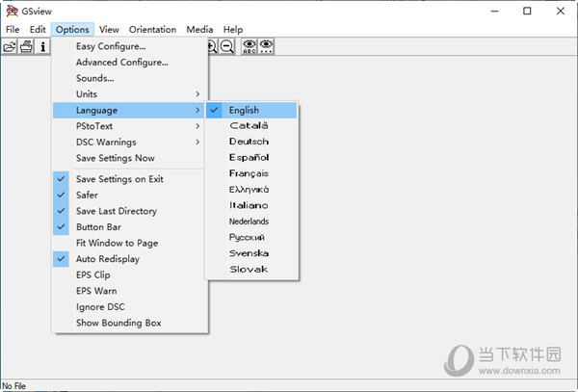Expand the DSC Warnings submenu
This screenshot has height=392, width=578.
pos(128,142)
